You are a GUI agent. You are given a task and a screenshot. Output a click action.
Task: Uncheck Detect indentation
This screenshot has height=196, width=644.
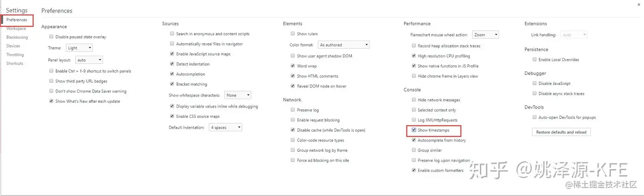coord(172,64)
